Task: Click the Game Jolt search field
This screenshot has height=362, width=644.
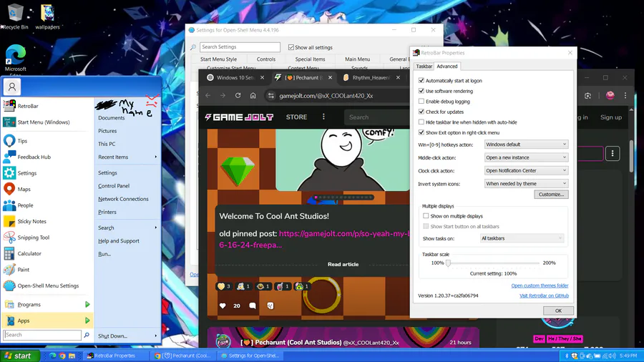Action: click(376, 117)
